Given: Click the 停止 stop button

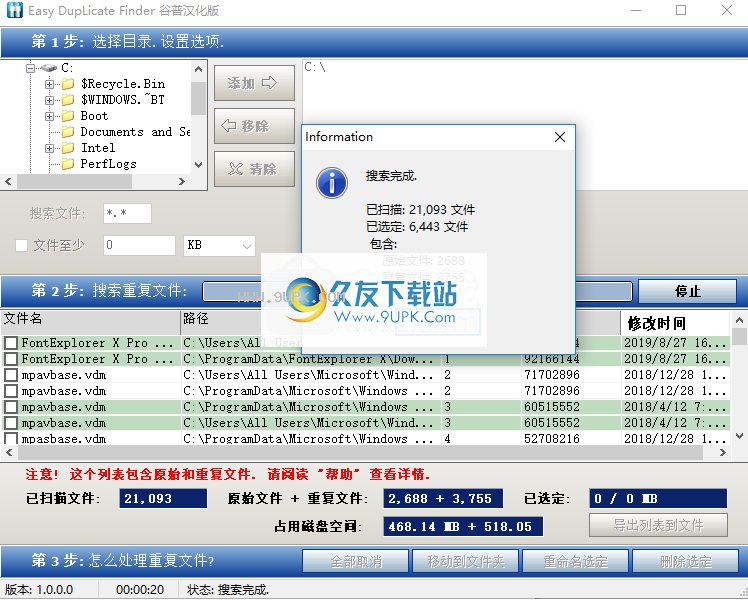Looking at the screenshot, I should point(687,291).
